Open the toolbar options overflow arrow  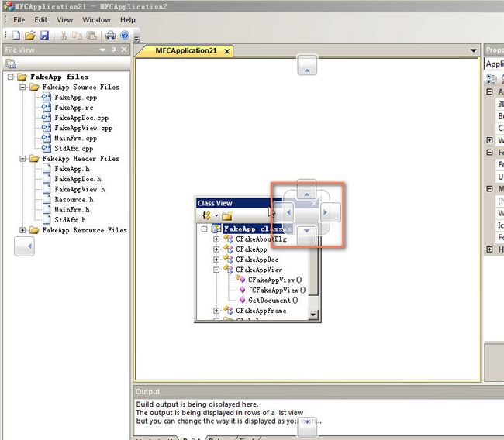(x=136, y=39)
